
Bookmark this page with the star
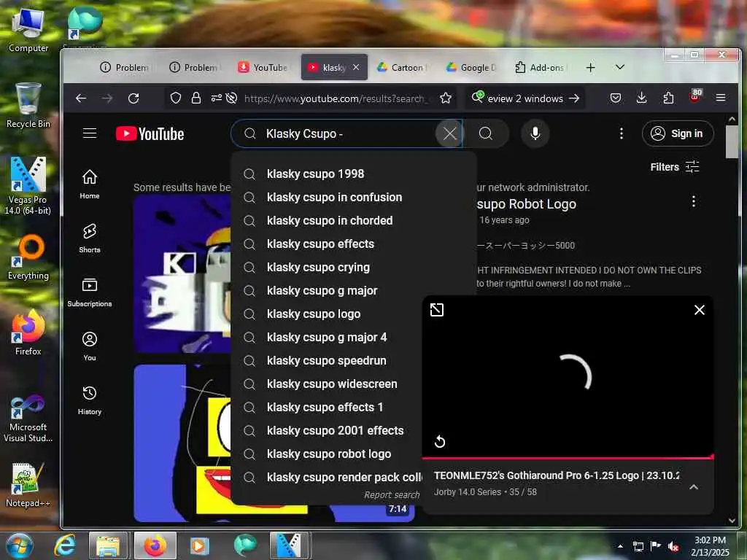(446, 98)
